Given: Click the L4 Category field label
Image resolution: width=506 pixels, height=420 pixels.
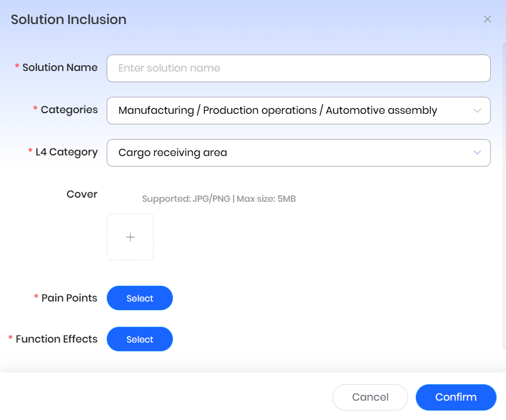Looking at the screenshot, I should point(66,152).
